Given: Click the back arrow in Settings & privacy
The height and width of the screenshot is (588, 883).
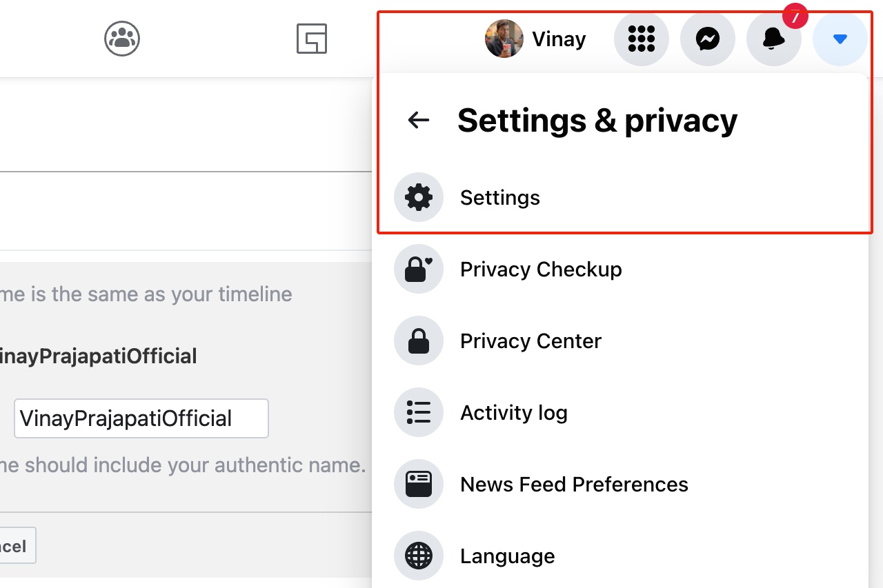Looking at the screenshot, I should 419,120.
